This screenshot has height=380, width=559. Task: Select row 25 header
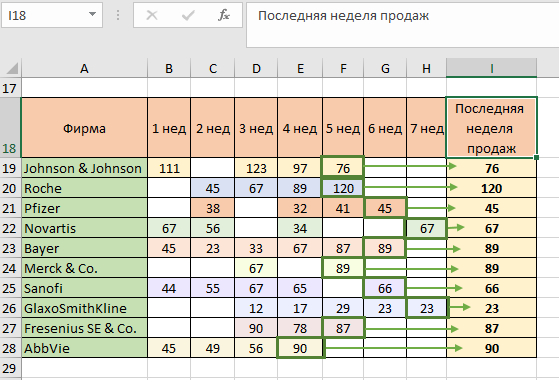[10, 288]
